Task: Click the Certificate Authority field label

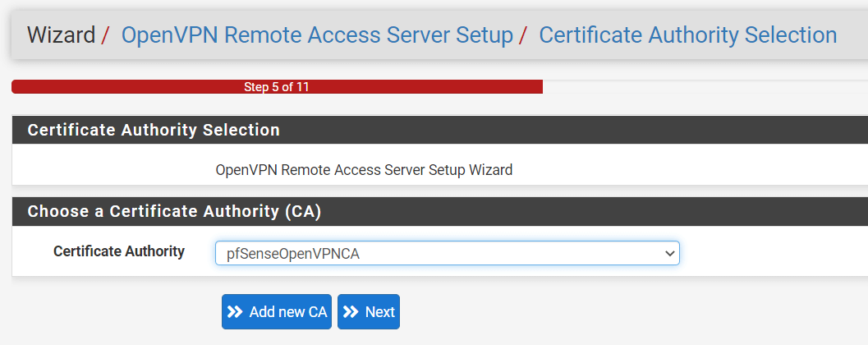Action: coord(119,251)
